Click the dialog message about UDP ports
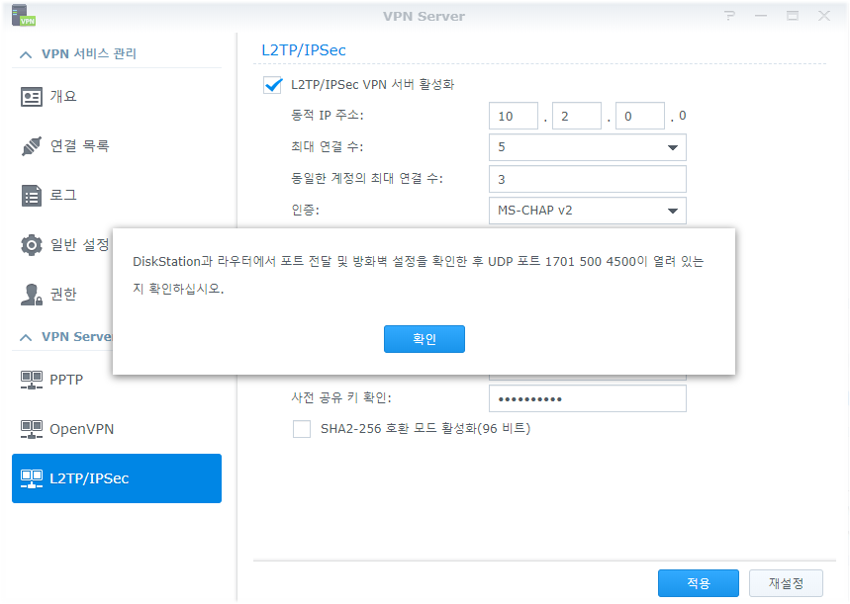Image resolution: width=850 pixels, height=604 pixels. tap(418, 275)
